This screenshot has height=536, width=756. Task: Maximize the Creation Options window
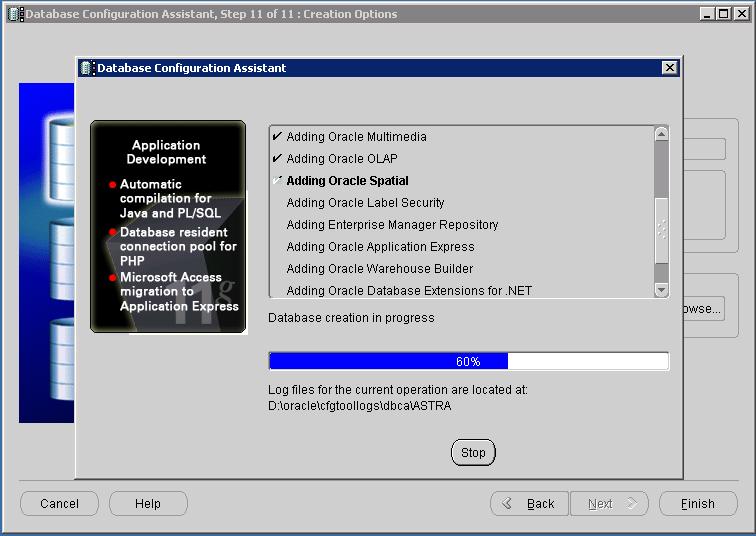[724, 13]
